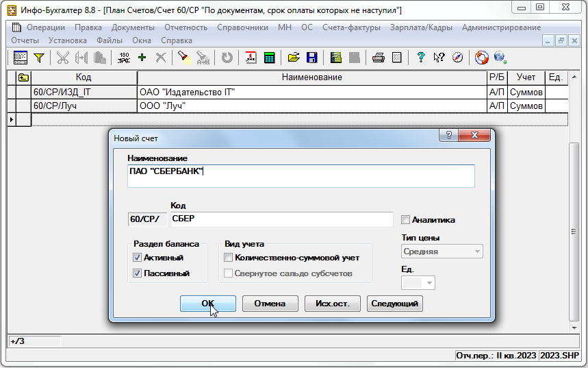Click the flashlight search icon
Viewport: 588px width, 368px height.
[183, 58]
